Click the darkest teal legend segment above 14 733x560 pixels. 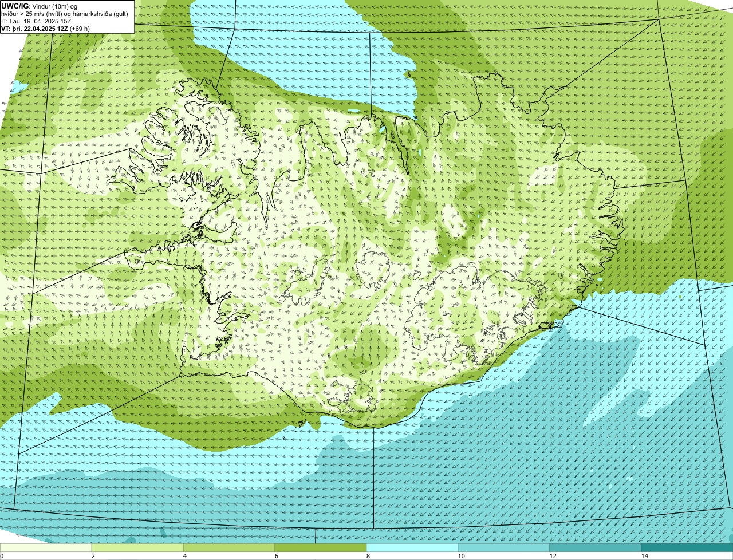[687, 547]
